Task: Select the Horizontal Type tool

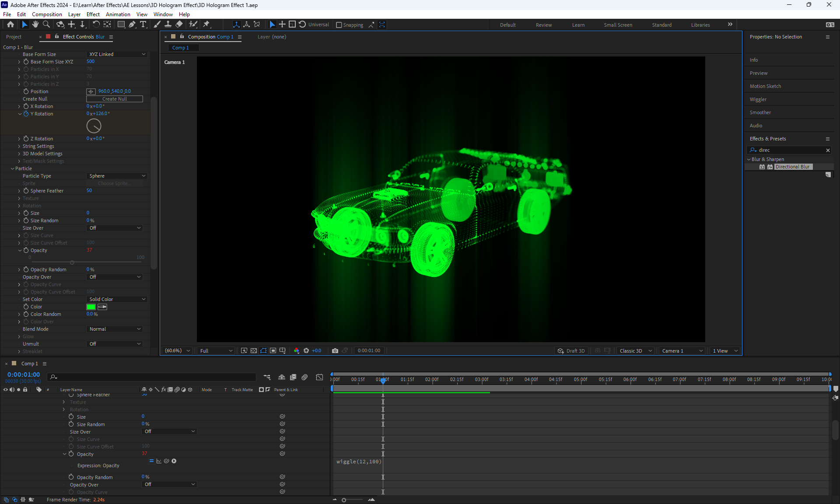Action: click(143, 24)
